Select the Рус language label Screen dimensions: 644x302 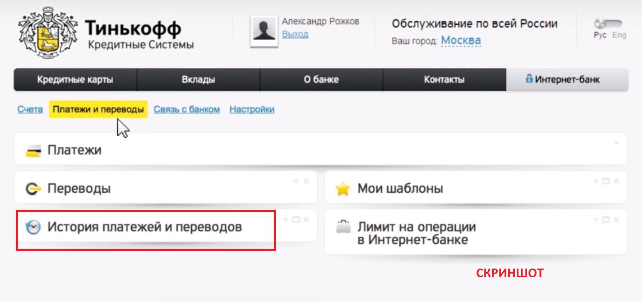(x=600, y=35)
